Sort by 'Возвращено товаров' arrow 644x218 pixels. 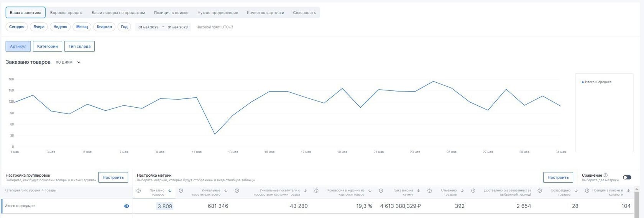[576, 190]
